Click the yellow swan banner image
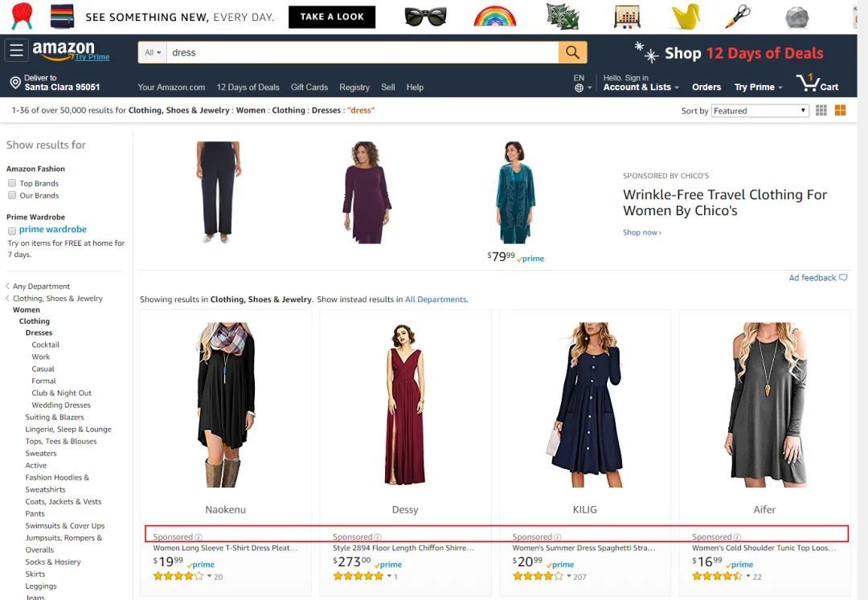Image resolution: width=868 pixels, height=600 pixels. (686, 16)
